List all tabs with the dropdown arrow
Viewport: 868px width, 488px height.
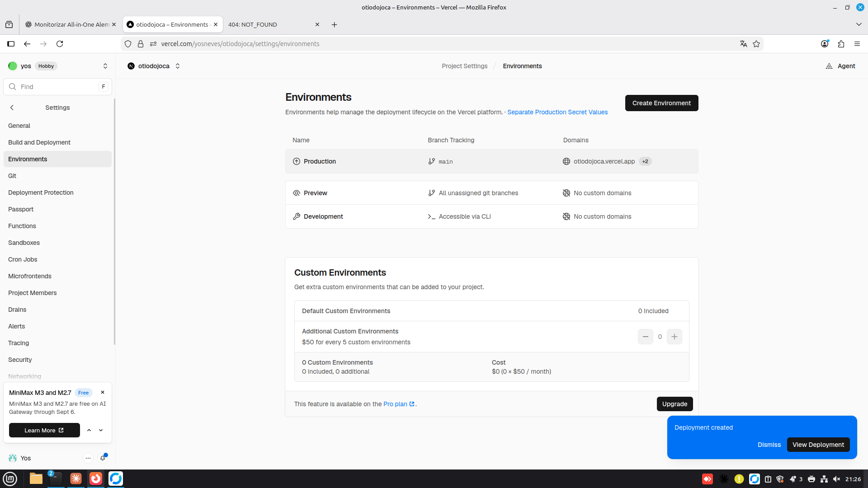(859, 24)
